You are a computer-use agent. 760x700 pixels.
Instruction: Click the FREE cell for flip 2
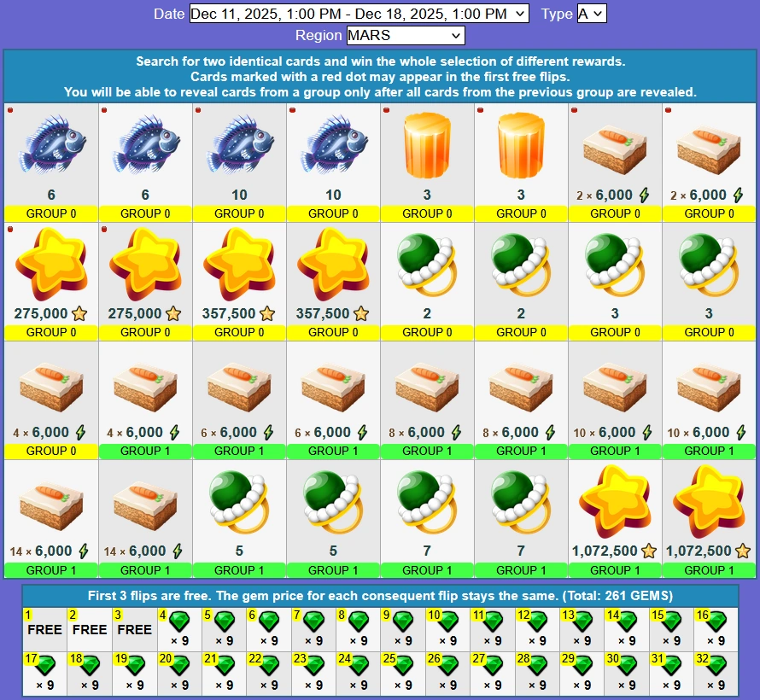pyautogui.click(x=90, y=629)
